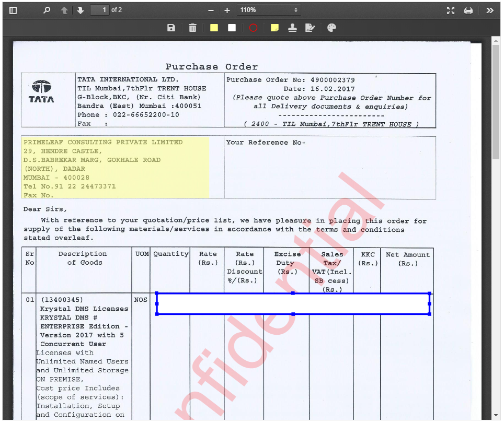The image size is (504, 423).
Task: Click 'Krystal DMS Licenses' description text
Action: click(84, 309)
